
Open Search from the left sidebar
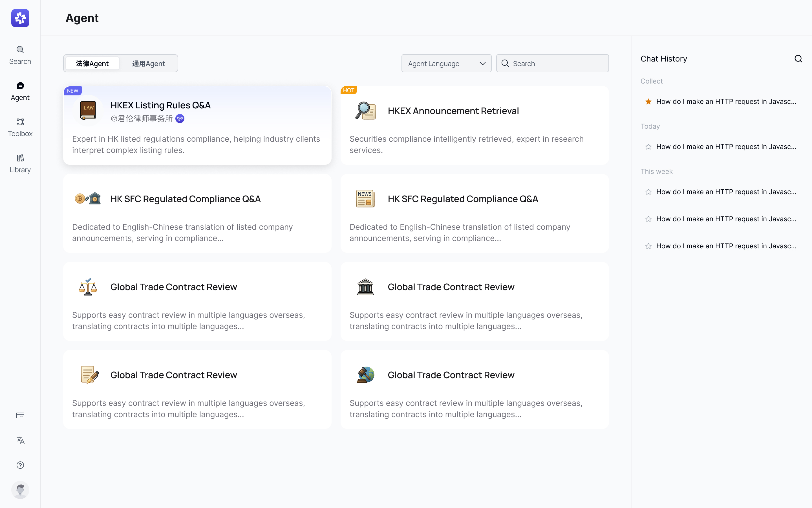coord(20,55)
